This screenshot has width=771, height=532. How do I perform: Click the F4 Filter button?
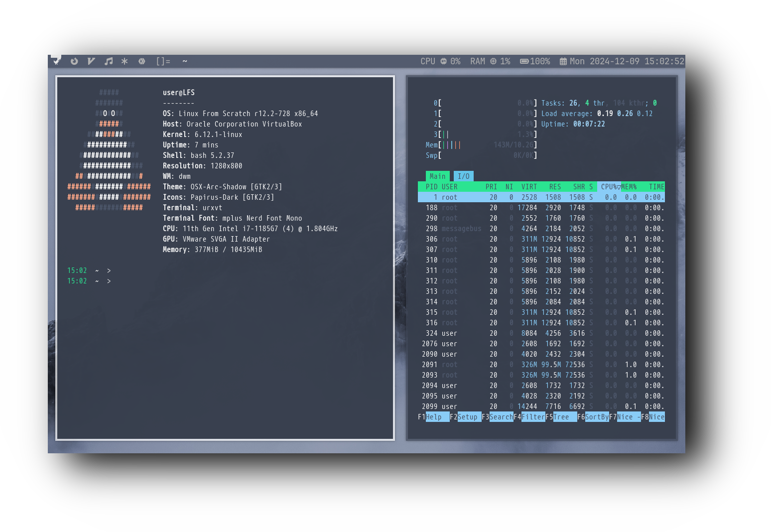[x=533, y=417]
